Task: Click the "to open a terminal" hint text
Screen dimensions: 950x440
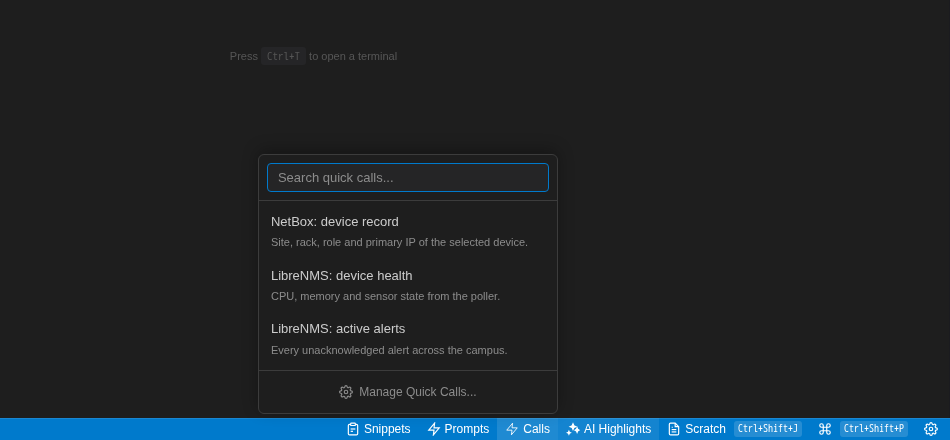Action: 353,56
